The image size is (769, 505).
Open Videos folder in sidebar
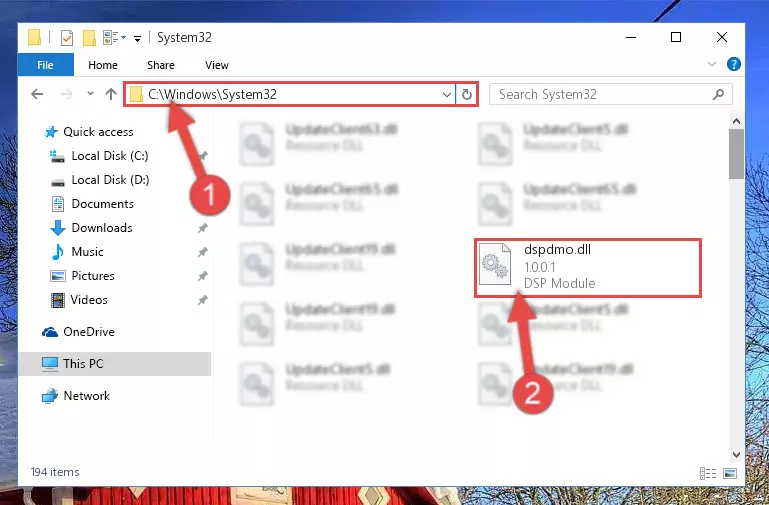tap(89, 300)
